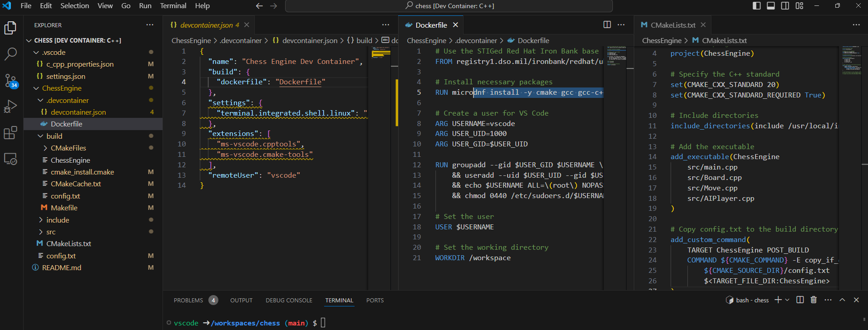Activate the CMakeLists.txt editor tab
Image resolution: width=868 pixels, height=330 pixels.
point(673,25)
